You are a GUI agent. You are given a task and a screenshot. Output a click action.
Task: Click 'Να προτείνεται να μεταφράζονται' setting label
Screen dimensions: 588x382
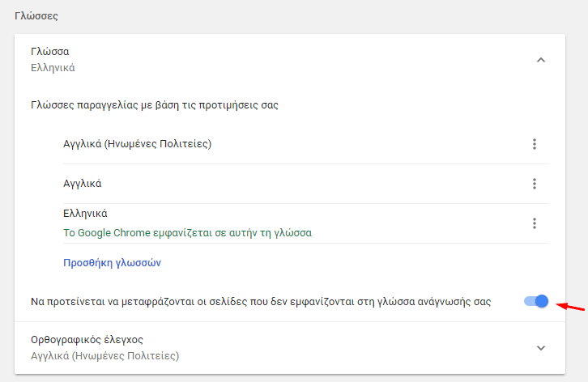[x=261, y=301]
